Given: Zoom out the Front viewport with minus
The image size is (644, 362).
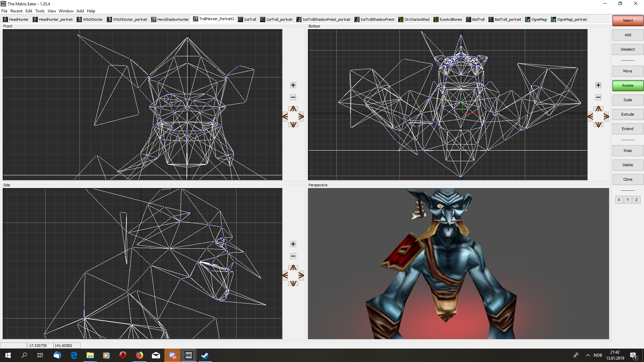Looking at the screenshot, I should pos(293,97).
